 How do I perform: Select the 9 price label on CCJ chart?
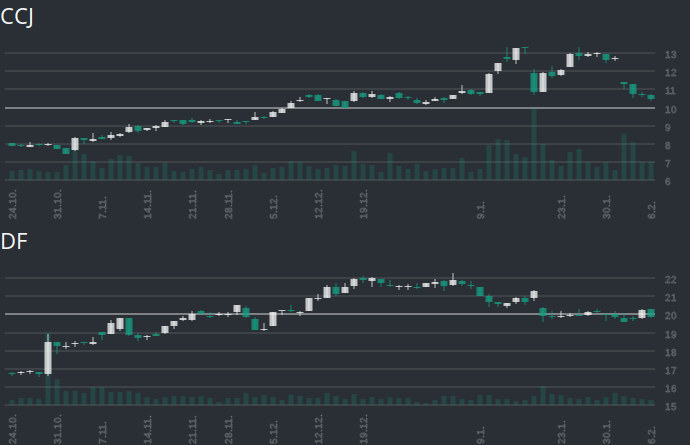click(668, 128)
